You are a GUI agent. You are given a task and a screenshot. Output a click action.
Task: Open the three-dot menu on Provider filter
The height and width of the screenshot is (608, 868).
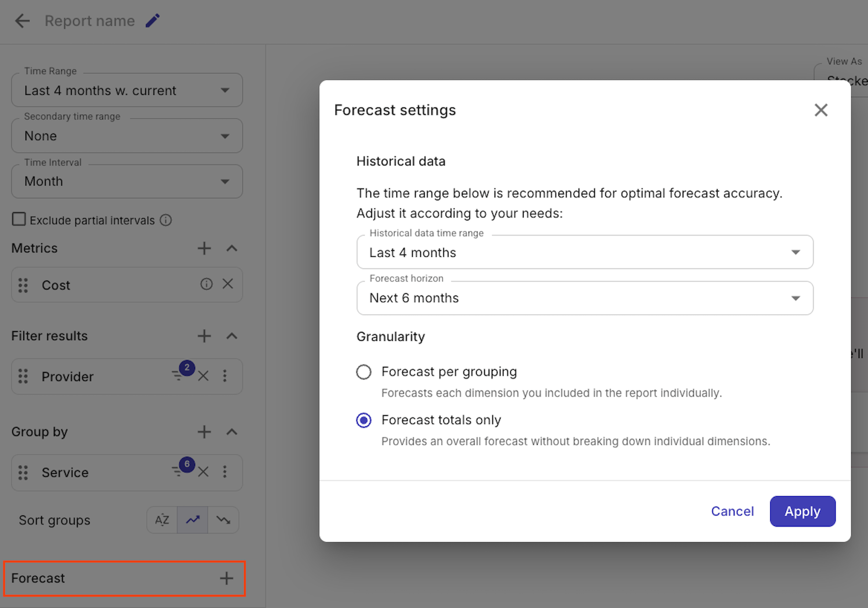pos(225,376)
